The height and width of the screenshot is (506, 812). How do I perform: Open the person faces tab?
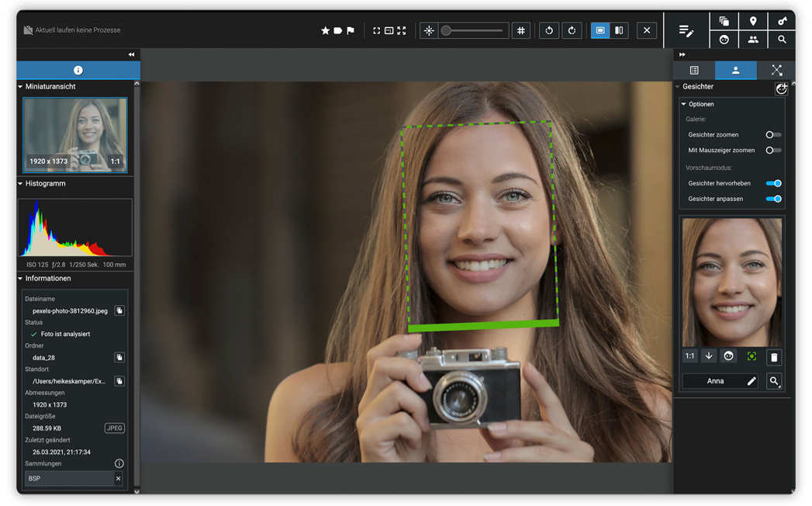click(735, 70)
